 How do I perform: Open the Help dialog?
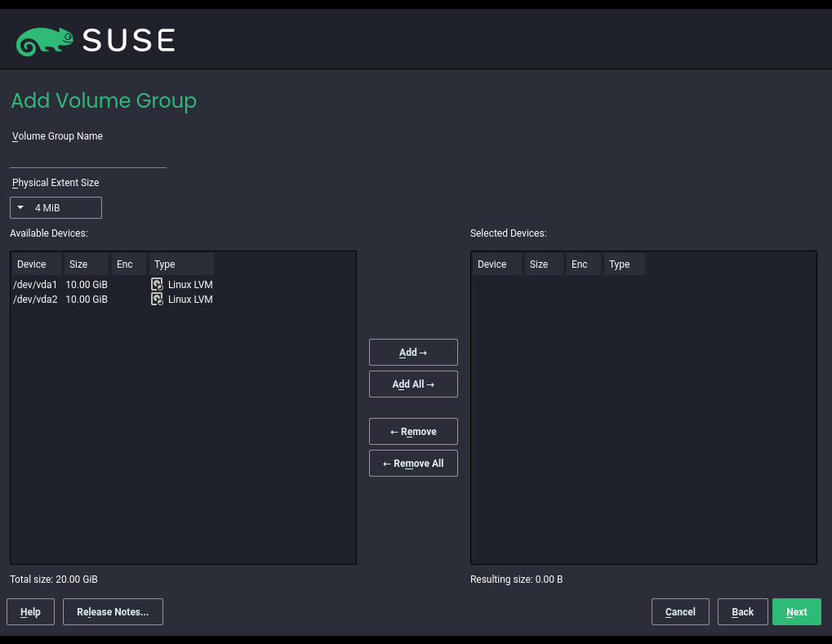[30, 612]
